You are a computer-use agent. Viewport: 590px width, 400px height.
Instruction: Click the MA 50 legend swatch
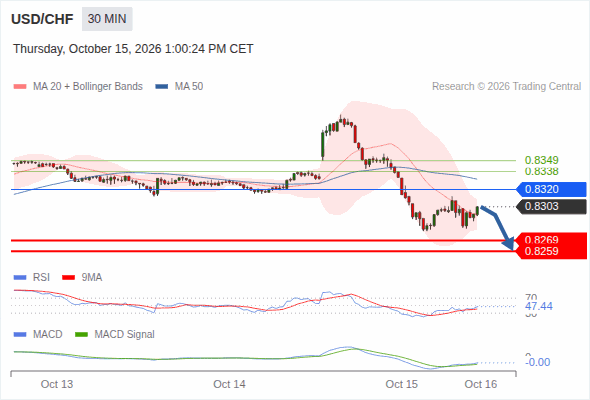tap(162, 87)
